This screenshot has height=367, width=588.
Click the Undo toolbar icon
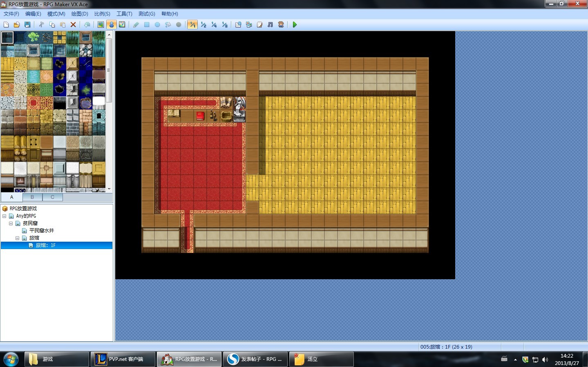tap(87, 25)
